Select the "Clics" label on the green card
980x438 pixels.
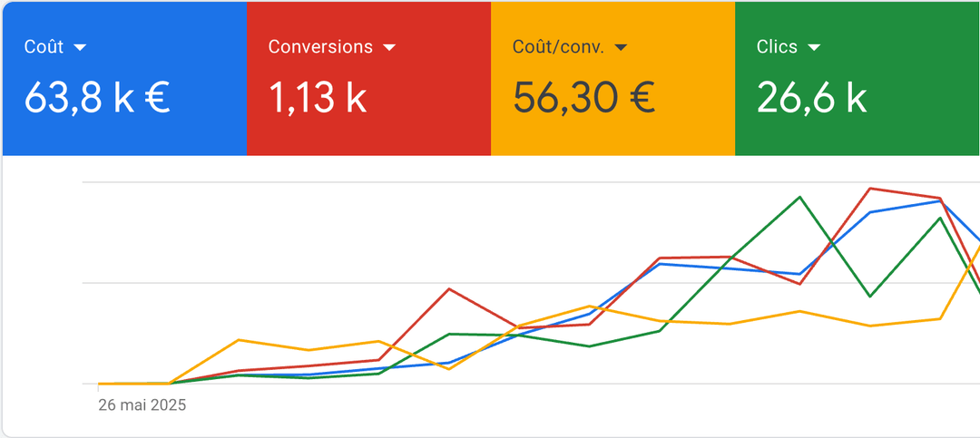tap(776, 47)
